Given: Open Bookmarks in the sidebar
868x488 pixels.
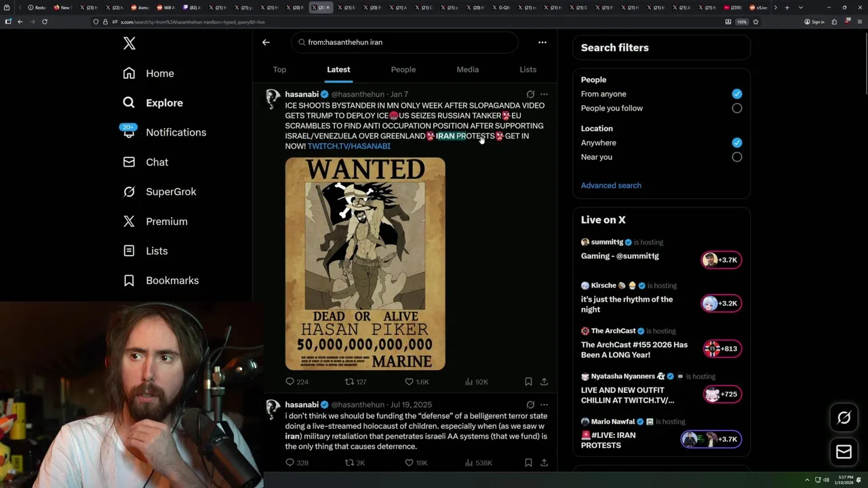Looking at the screenshot, I should (161, 281).
